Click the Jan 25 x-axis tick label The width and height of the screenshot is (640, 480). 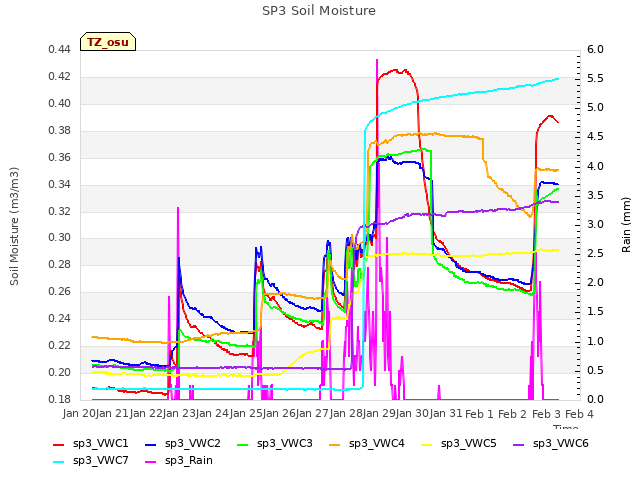pos(247,414)
